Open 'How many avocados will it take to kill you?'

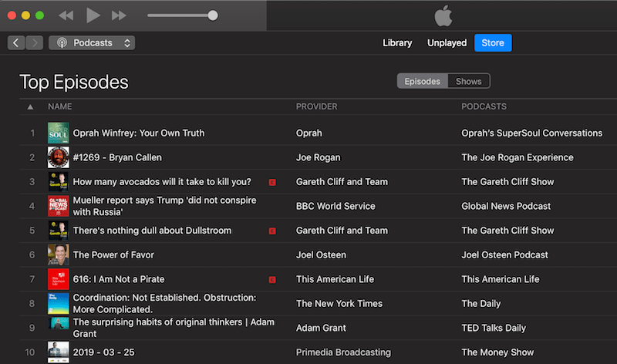[x=162, y=182]
